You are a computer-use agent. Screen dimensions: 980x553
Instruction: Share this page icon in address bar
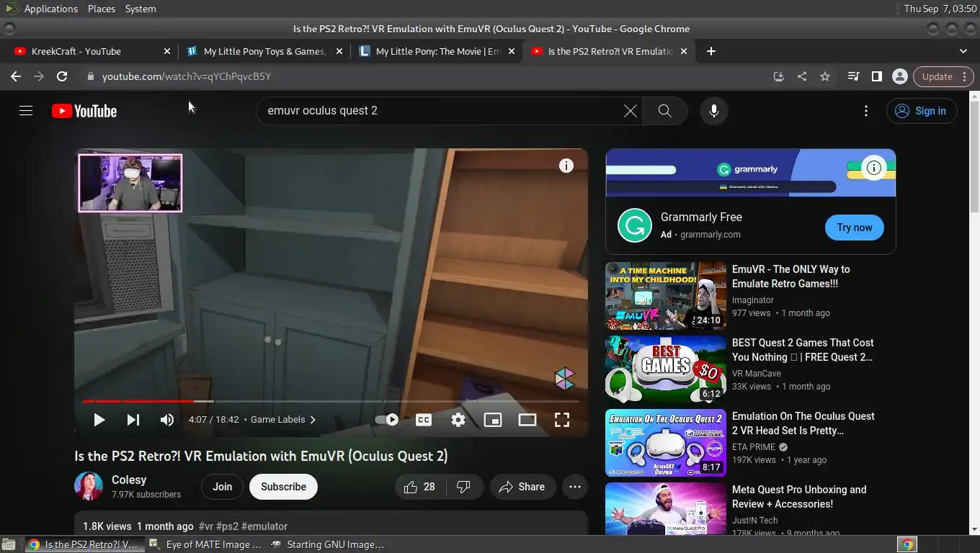[802, 76]
